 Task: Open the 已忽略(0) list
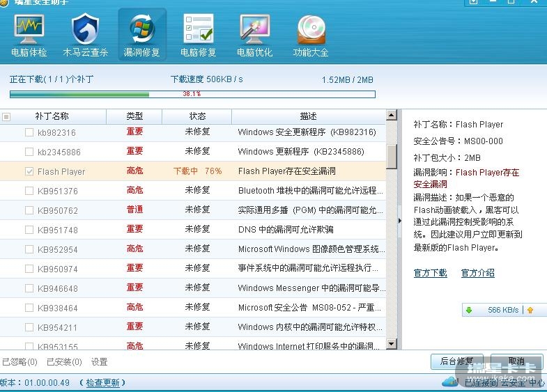[20, 362]
